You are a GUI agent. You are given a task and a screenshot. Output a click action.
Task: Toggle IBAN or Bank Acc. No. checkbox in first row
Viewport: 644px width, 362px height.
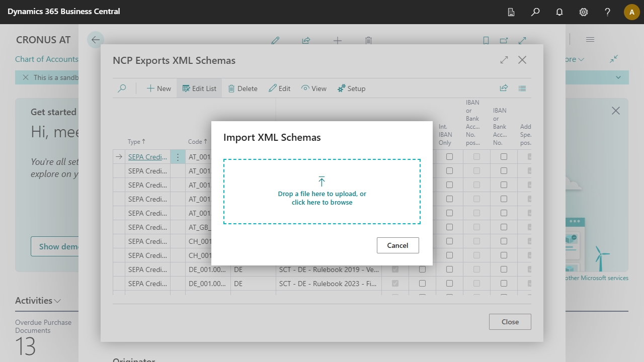(x=504, y=157)
